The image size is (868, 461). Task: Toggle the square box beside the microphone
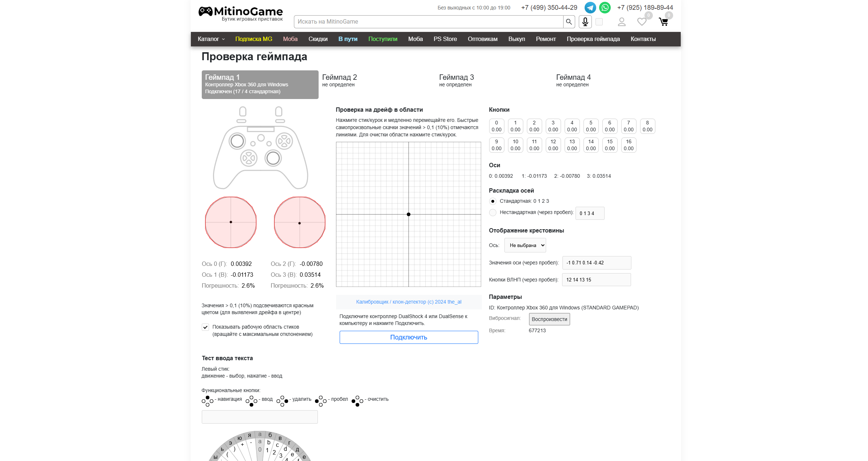tap(599, 22)
